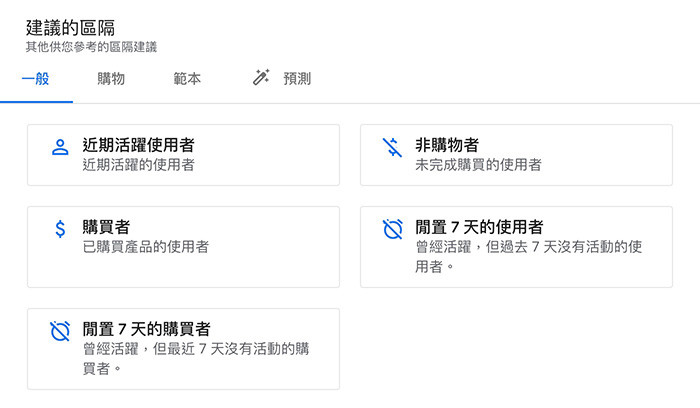Open the 閒置 7 天的使用者 segment title
Viewport: 700px width, 408px height.
[479, 227]
